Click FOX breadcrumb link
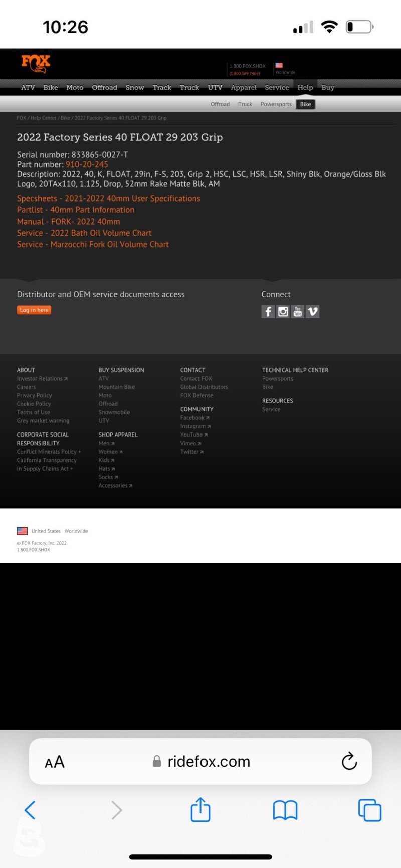The height and width of the screenshot is (868, 401). pyautogui.click(x=22, y=118)
